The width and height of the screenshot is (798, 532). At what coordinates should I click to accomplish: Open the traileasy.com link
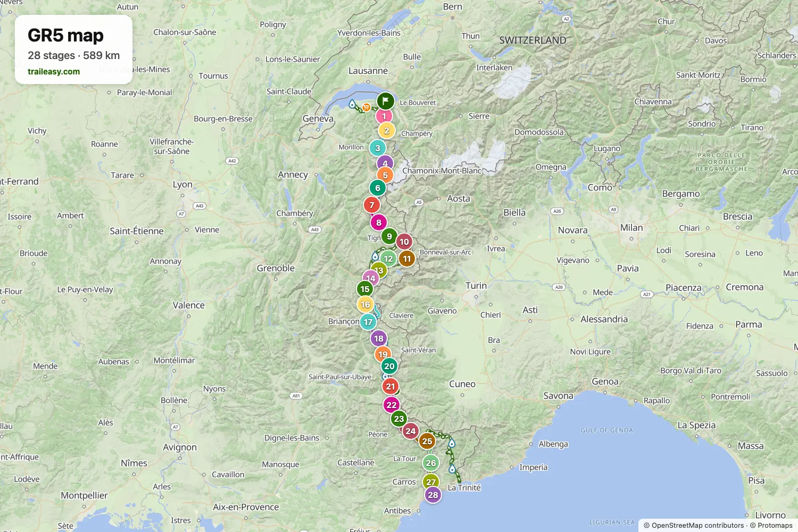click(54, 71)
